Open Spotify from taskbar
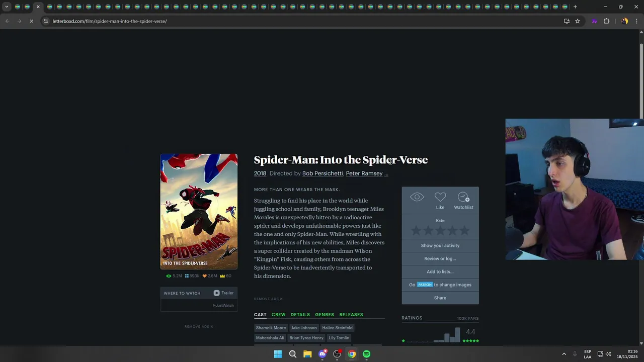Screen dimensions: 644x362 click(x=366, y=354)
